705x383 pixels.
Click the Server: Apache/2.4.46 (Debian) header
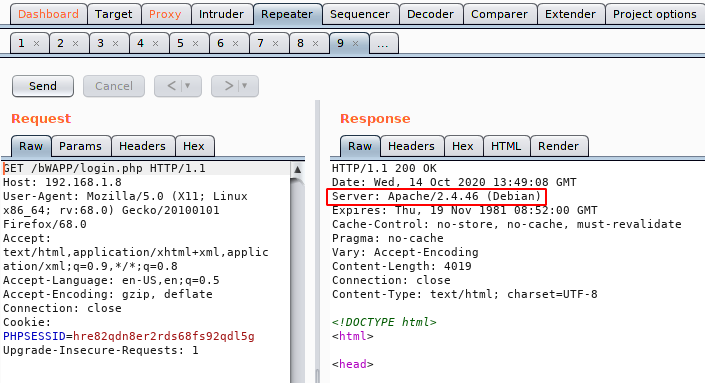(437, 196)
